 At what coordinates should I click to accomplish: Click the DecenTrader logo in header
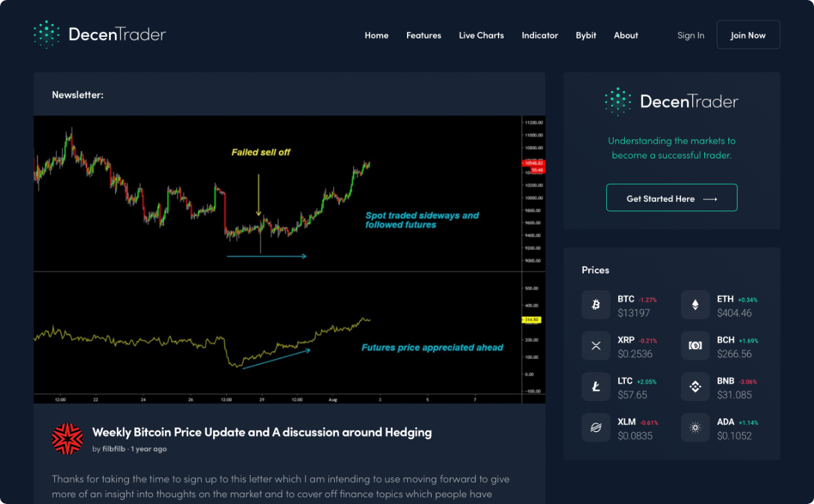100,35
